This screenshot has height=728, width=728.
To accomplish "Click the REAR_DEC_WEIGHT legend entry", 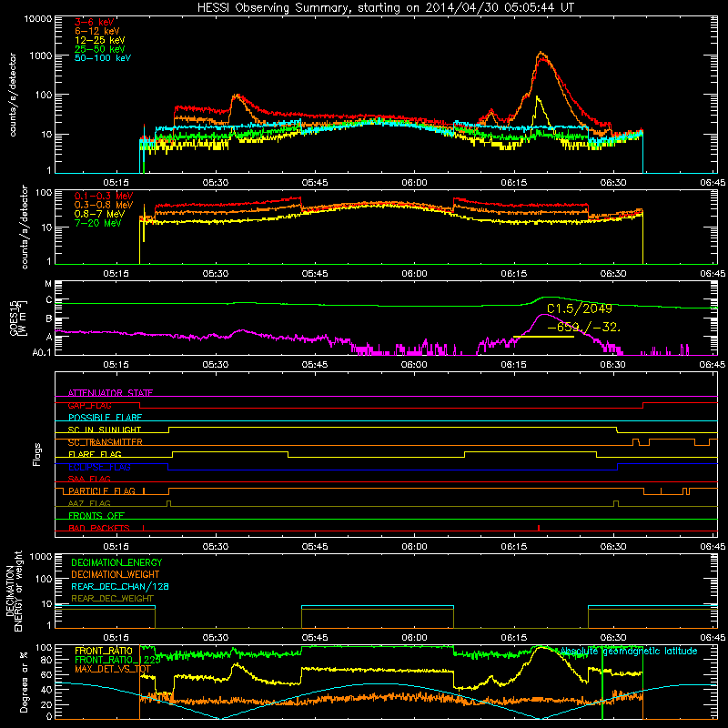I will pyautogui.click(x=112, y=599).
